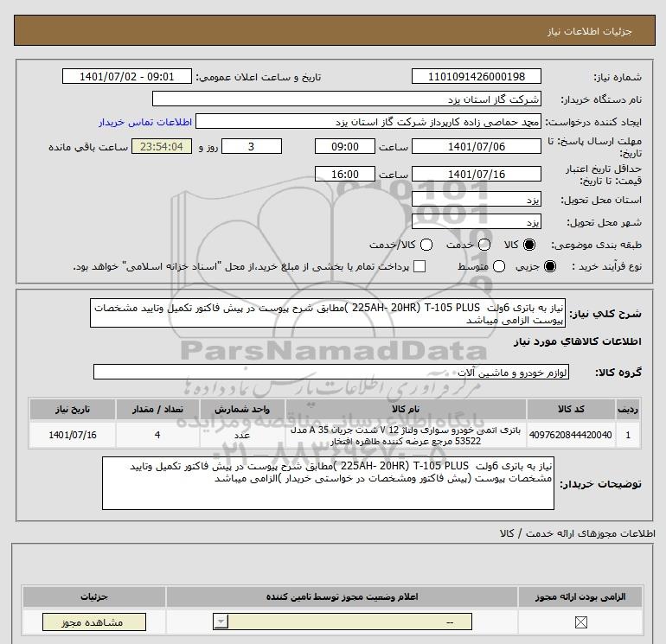Viewport: 666px width, 644px height.
Task: Click the جزئیات اطلاعات نیاز page title
Action: click(590, 31)
